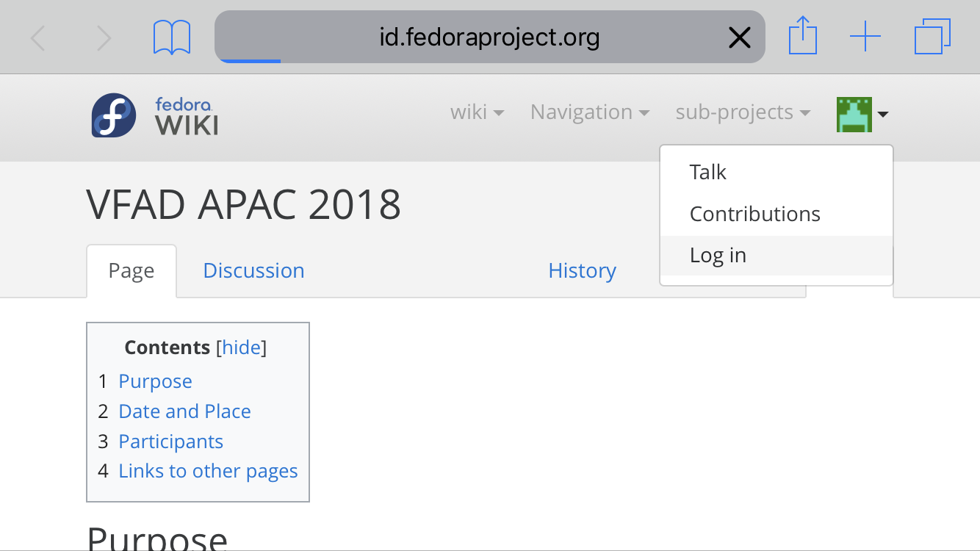This screenshot has height=551, width=980.
Task: Hide the Contents table via hide link
Action: [x=242, y=347]
